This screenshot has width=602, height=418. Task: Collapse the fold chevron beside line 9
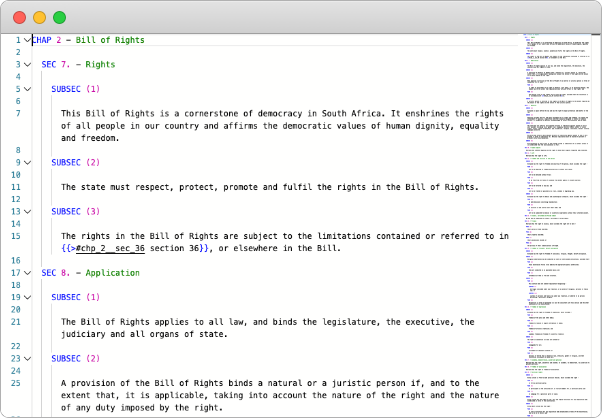(27, 163)
